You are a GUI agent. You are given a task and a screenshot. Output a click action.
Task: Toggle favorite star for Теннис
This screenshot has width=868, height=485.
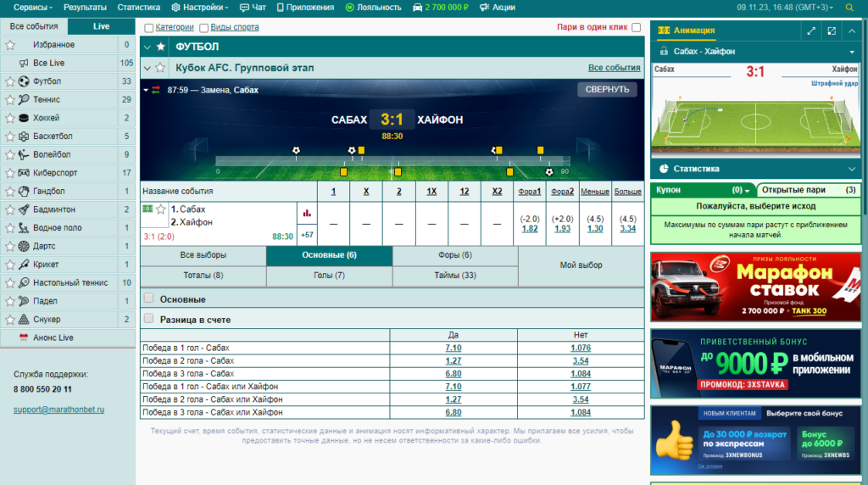click(10, 100)
